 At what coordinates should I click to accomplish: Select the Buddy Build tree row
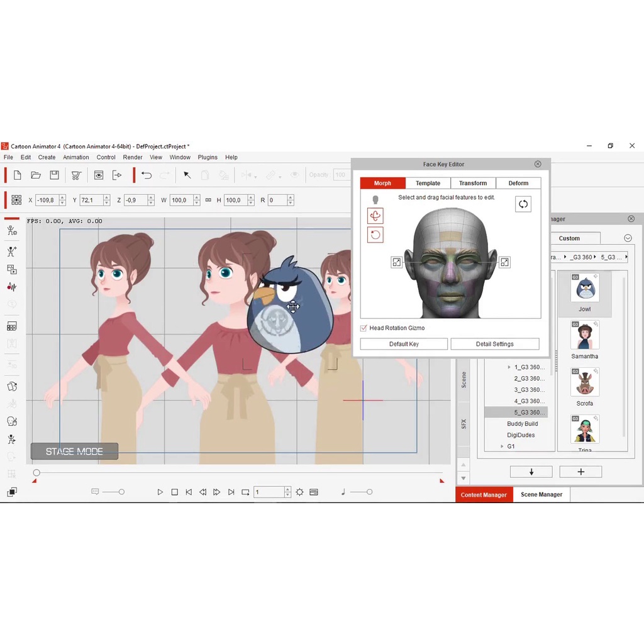522,424
